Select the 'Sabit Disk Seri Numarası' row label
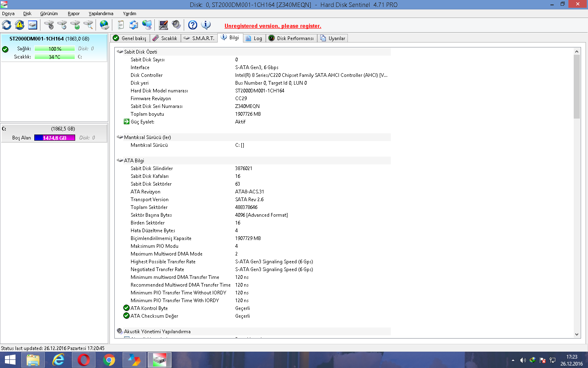 [x=156, y=106]
